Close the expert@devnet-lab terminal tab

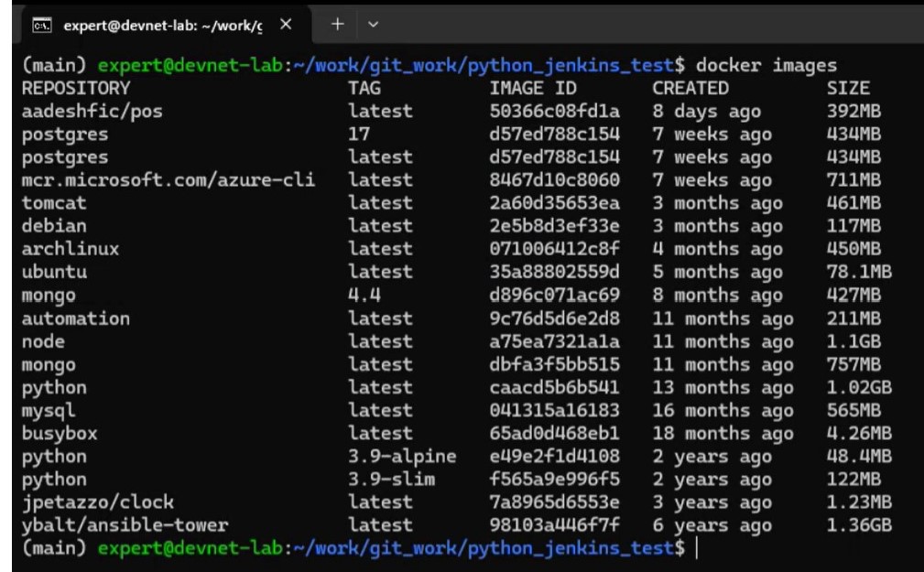tap(286, 25)
